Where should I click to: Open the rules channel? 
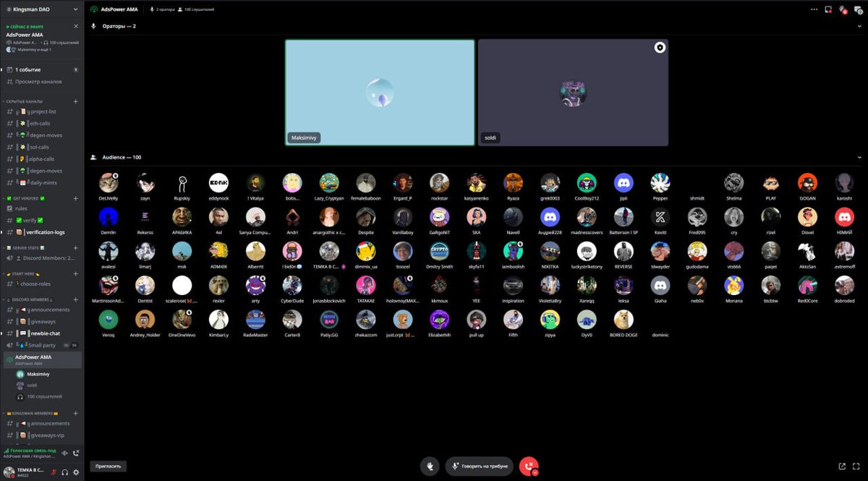click(x=42, y=208)
